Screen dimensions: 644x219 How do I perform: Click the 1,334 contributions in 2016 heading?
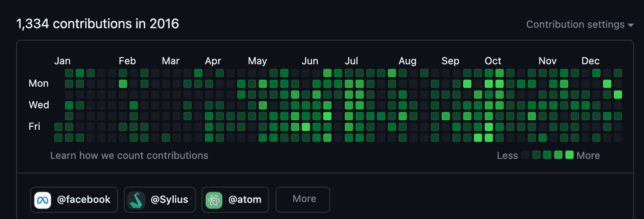[x=98, y=24]
